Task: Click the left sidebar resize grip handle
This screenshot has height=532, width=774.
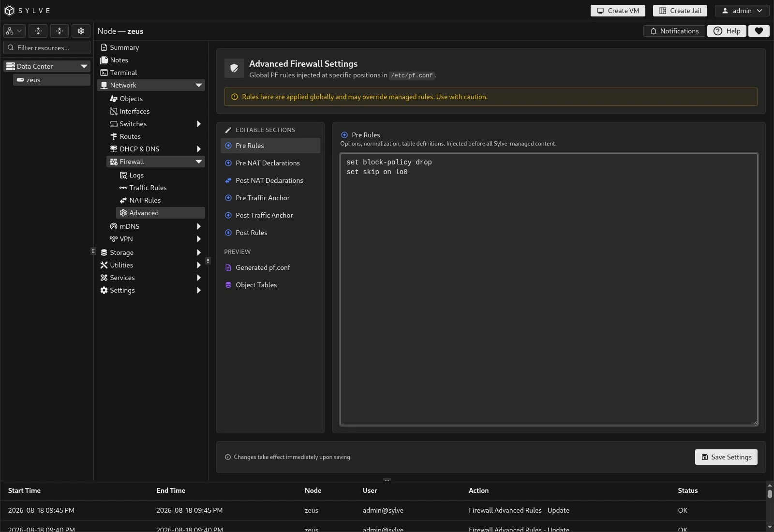Action: [93, 251]
